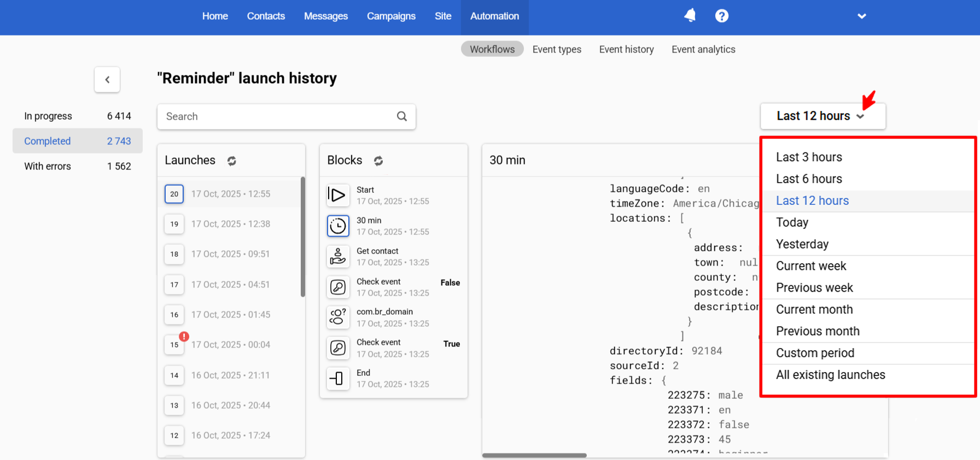This screenshot has width=980, height=460.
Task: Open the Campaigns menu
Action: [391, 16]
